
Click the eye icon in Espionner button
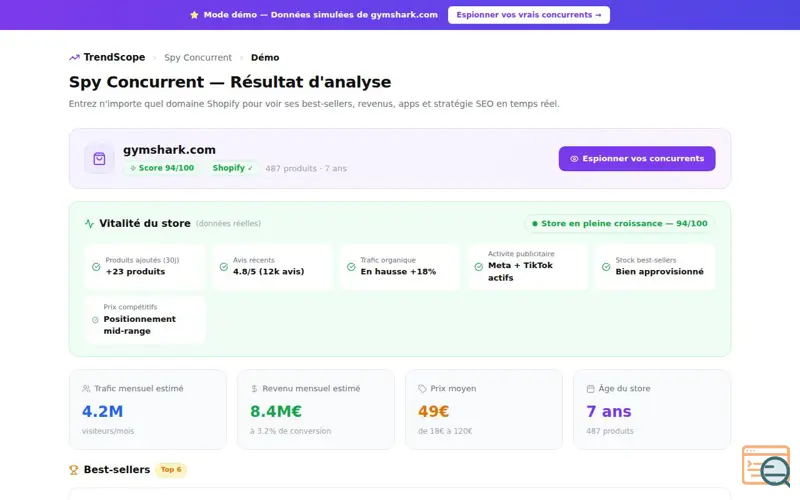(574, 159)
